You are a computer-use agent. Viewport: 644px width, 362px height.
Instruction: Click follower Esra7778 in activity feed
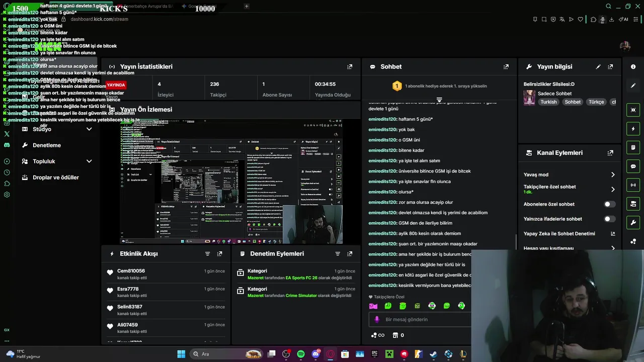128,289
